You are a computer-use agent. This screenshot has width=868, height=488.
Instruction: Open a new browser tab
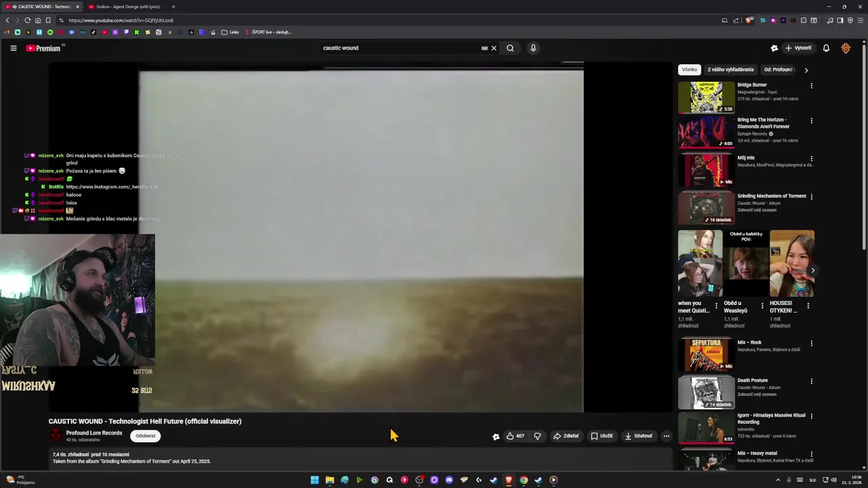pos(173,7)
